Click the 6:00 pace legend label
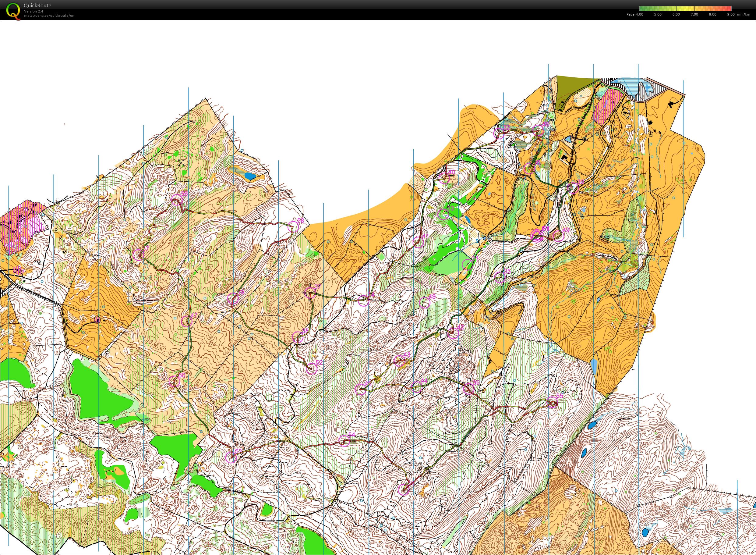 (676, 14)
